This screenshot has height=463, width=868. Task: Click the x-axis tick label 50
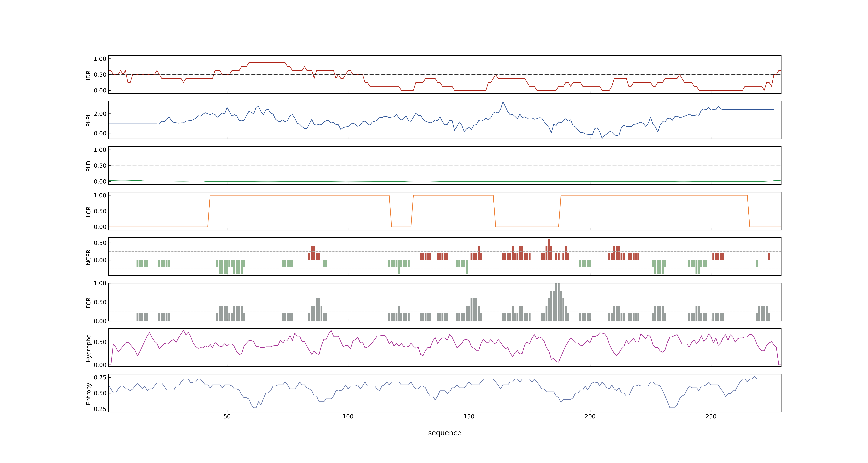click(227, 416)
